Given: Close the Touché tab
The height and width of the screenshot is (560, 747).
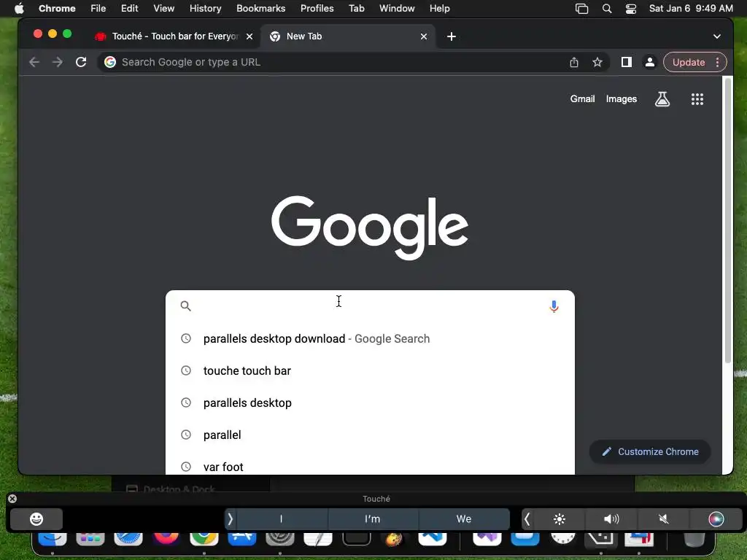Looking at the screenshot, I should tap(249, 36).
